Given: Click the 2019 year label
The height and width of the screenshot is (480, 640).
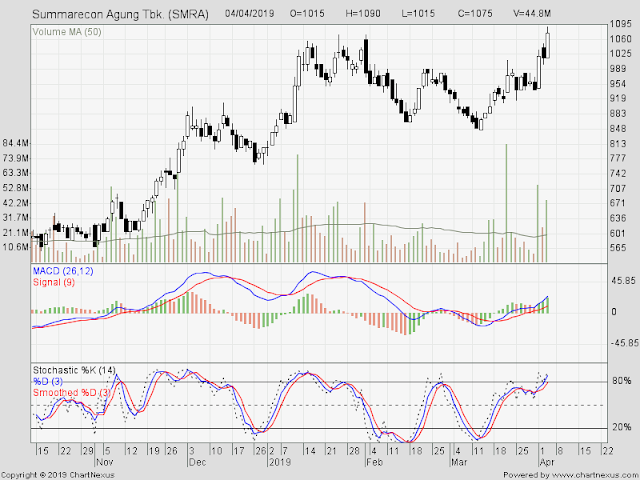Looking at the screenshot, I should click(x=280, y=462).
